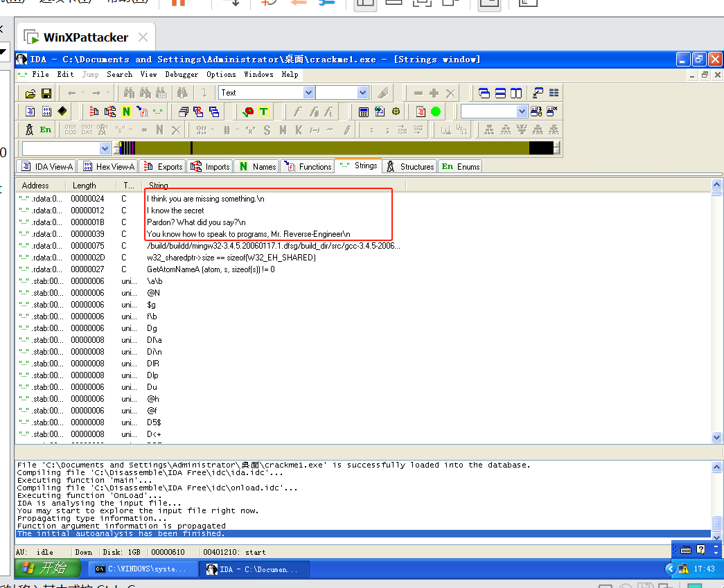Open names window green N icon

[126, 112]
